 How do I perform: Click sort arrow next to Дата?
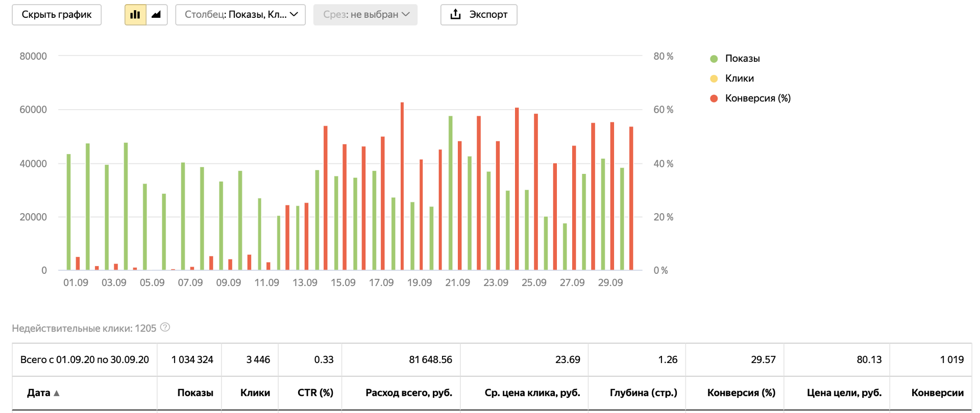click(x=57, y=393)
